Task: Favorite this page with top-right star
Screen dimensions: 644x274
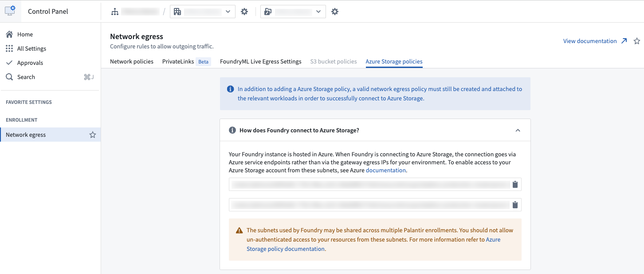Action: click(637, 41)
